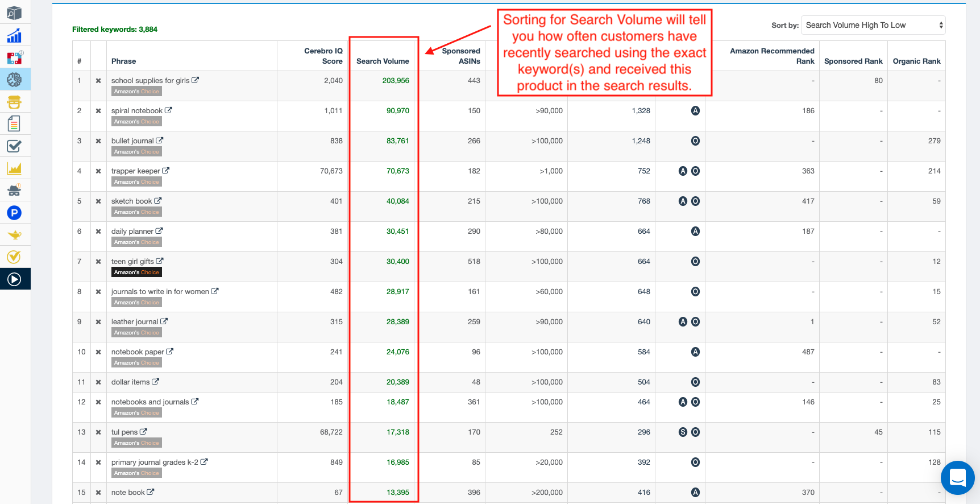Open the Index Checker checkmark icon
Image resolution: width=980 pixels, height=504 pixels.
point(14,146)
